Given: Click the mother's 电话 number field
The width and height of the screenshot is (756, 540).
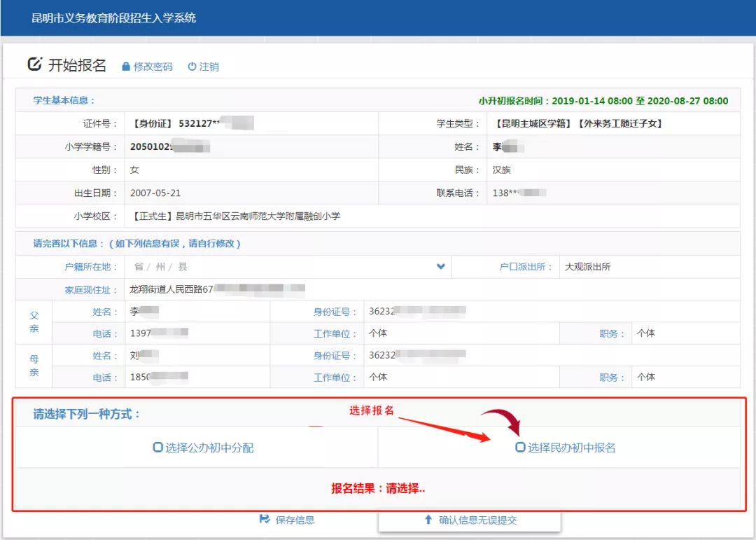Looking at the screenshot, I should pos(196,377).
